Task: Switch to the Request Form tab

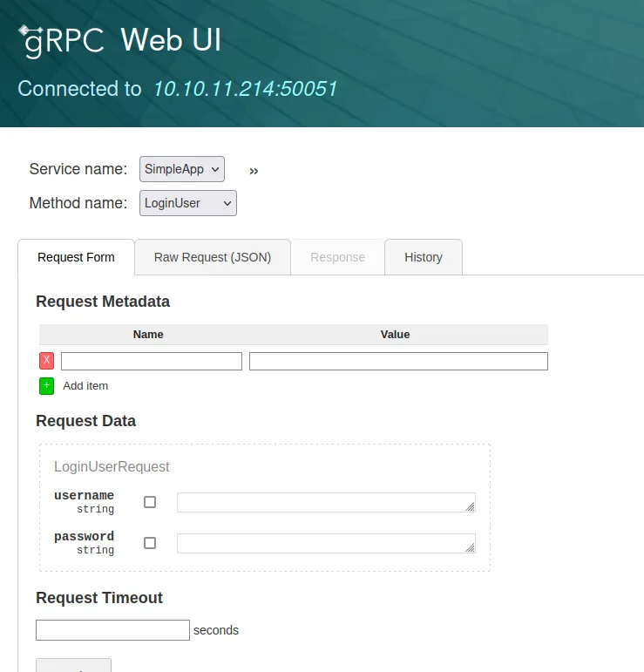Action: pos(77,257)
